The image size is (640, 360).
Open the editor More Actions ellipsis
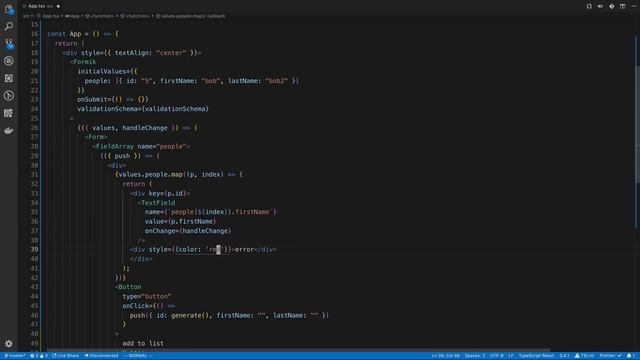click(634, 6)
